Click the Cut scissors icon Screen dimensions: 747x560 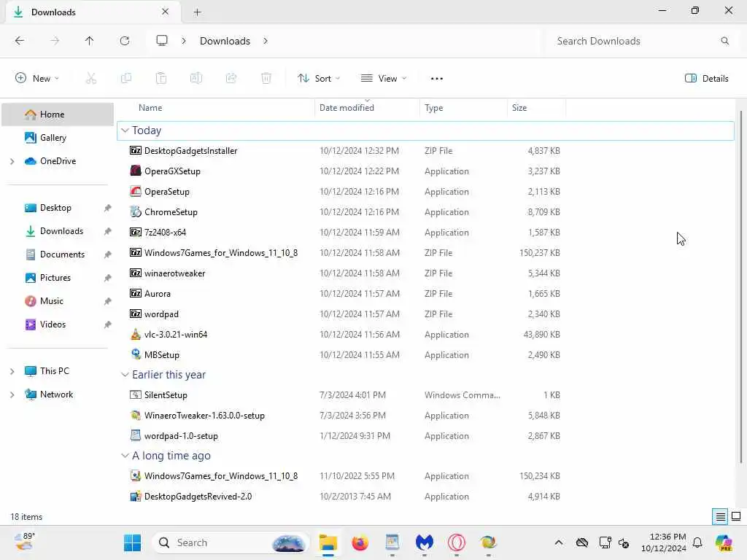[91, 78]
